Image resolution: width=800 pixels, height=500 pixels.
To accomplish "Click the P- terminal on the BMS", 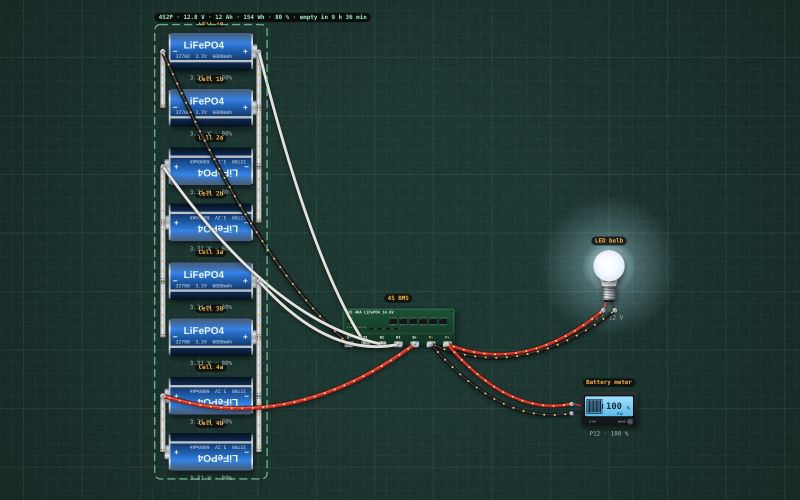I will [x=431, y=344].
